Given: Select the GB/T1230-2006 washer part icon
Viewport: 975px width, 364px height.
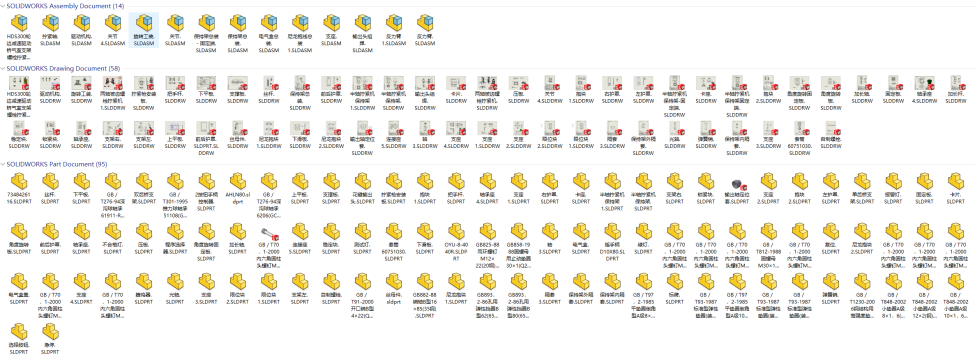Looking at the screenshot, I should point(861,282).
